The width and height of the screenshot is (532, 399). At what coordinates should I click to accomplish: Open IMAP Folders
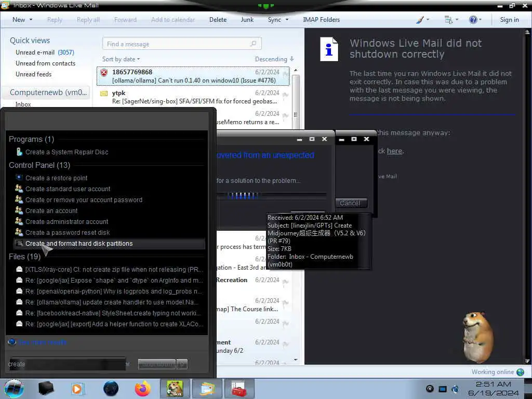[x=321, y=20]
